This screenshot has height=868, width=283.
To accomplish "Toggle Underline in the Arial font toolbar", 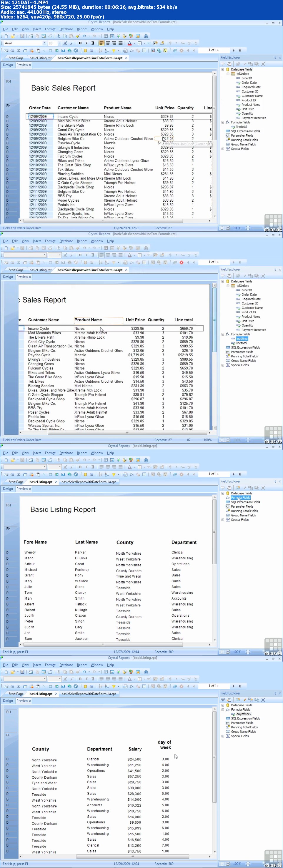I will [x=93, y=43].
